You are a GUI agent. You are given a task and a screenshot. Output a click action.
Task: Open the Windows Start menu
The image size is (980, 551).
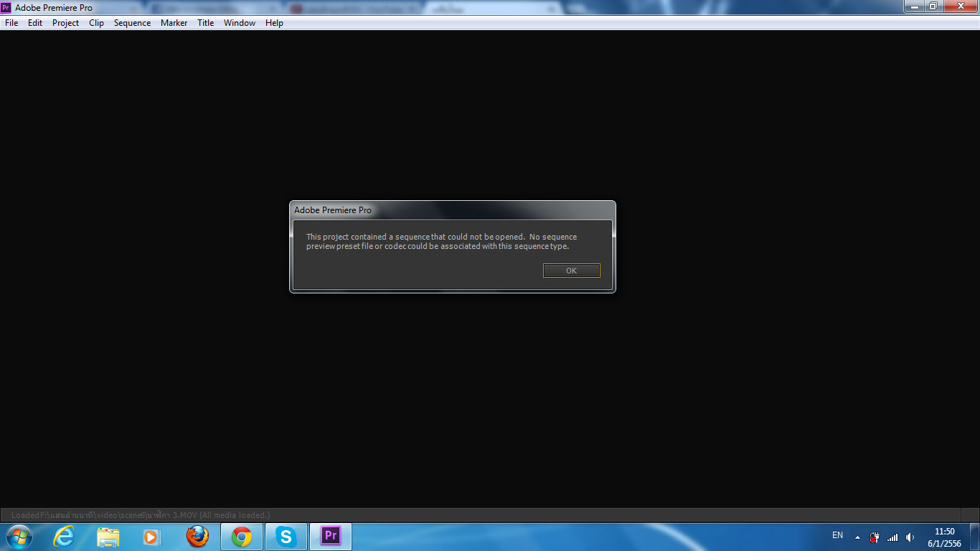(x=19, y=537)
